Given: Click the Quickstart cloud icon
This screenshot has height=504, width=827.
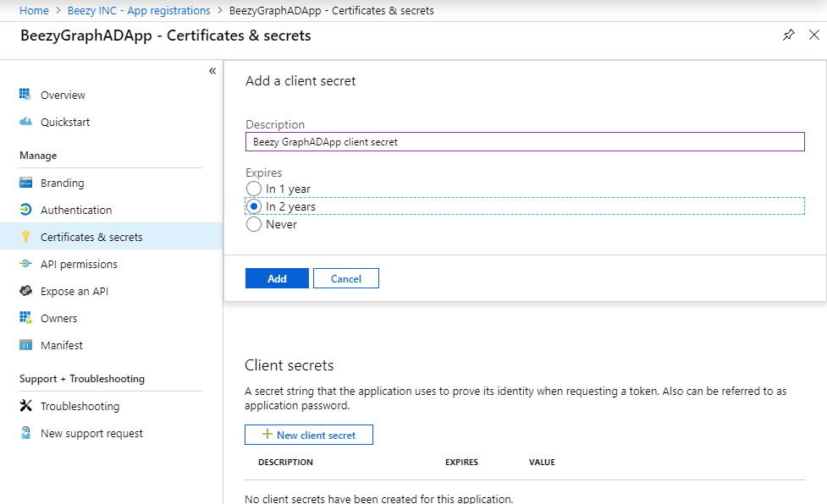Looking at the screenshot, I should pos(25,122).
